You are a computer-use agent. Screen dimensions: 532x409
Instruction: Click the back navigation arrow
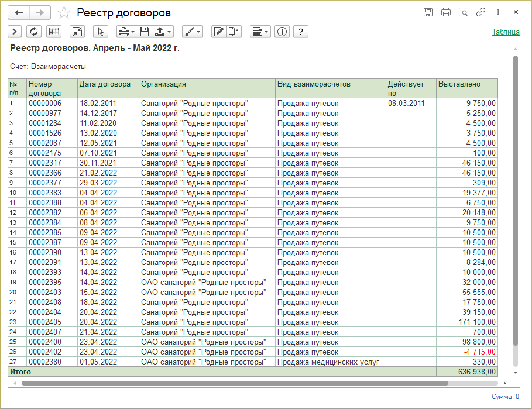click(x=19, y=12)
